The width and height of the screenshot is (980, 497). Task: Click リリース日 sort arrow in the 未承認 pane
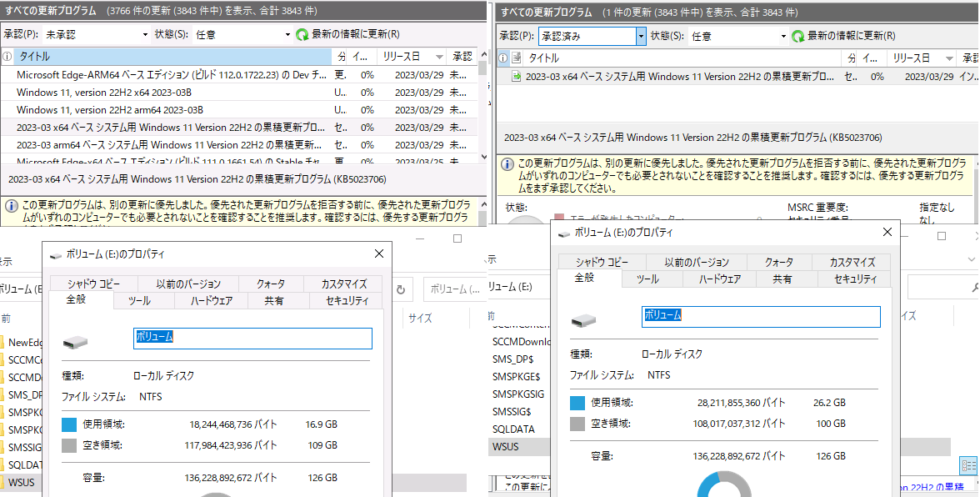439,58
